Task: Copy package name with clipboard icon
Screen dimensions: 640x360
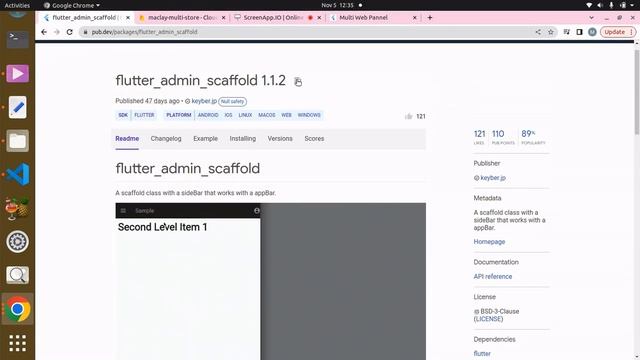Action: (298, 82)
